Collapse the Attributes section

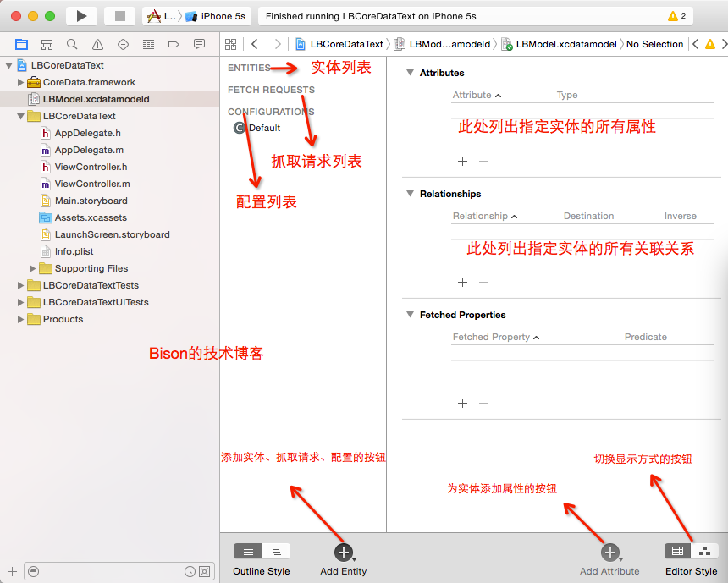tap(410, 73)
